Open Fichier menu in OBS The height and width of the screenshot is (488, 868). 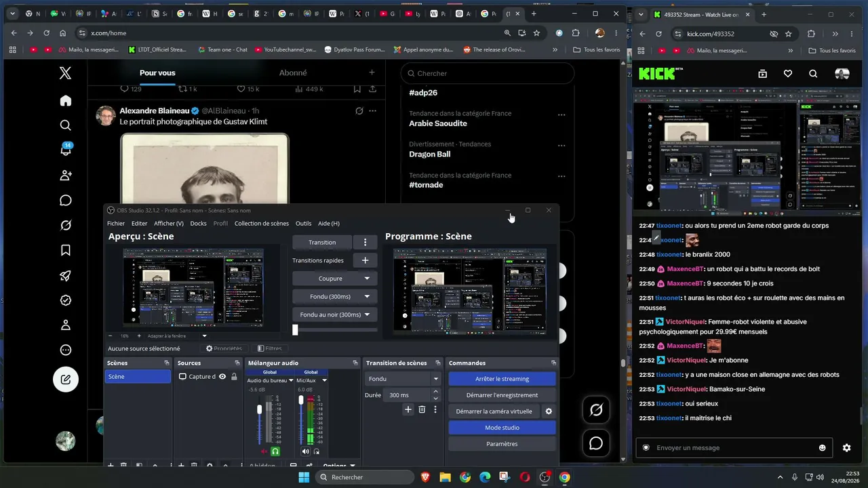(116, 224)
